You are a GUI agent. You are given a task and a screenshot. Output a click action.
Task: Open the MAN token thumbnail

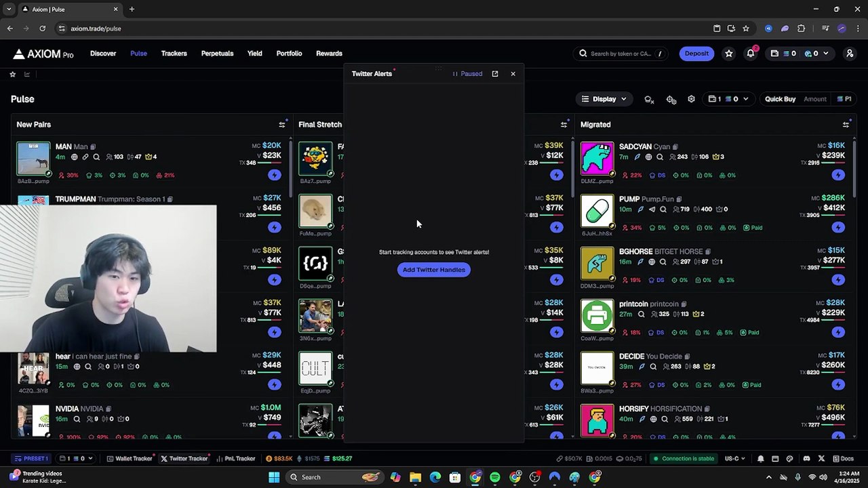point(33,159)
